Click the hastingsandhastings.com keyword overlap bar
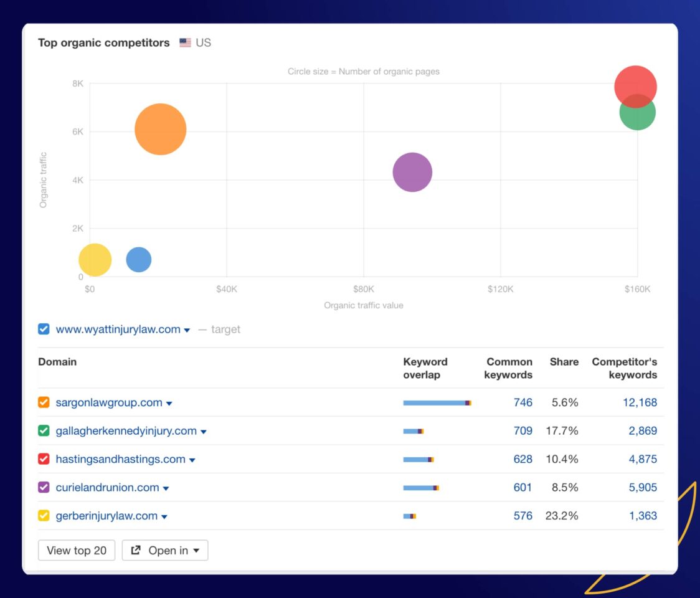700x598 pixels. point(419,460)
